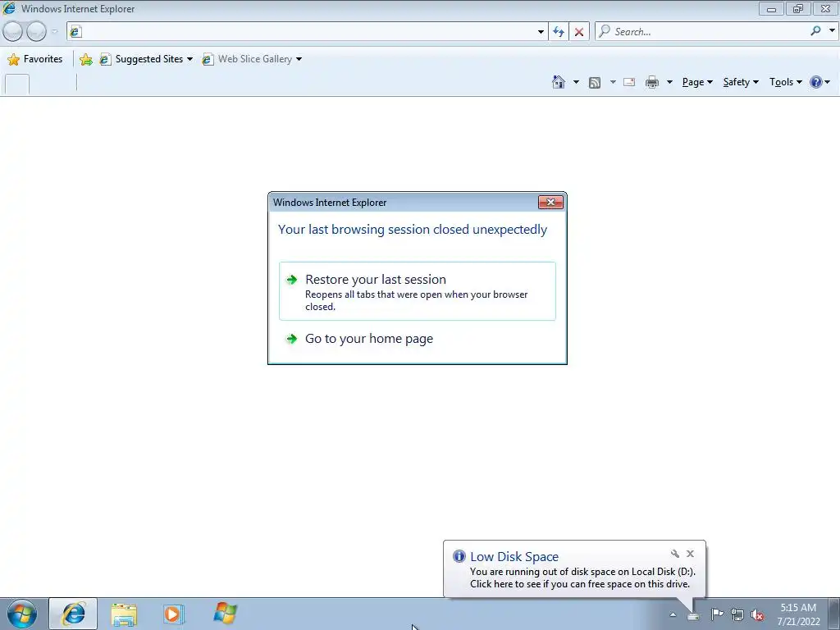Open Action Center flag tray icon
The image size is (840, 630).
[x=717, y=614]
